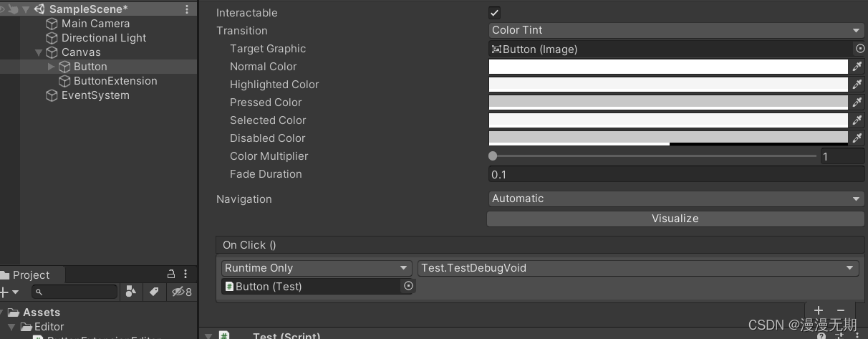
Task: Open the Transition Color Tint dropdown
Action: point(675,30)
